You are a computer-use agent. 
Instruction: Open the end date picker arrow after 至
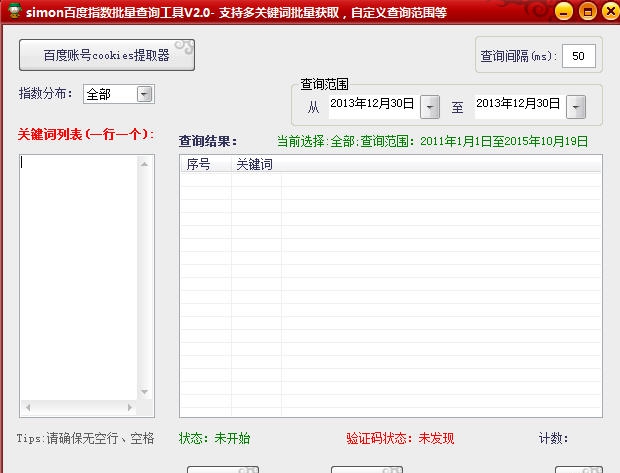tap(576, 107)
